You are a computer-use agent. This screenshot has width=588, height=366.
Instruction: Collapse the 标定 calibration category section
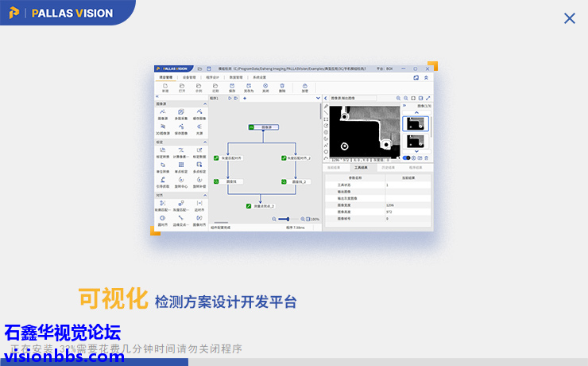click(204, 142)
